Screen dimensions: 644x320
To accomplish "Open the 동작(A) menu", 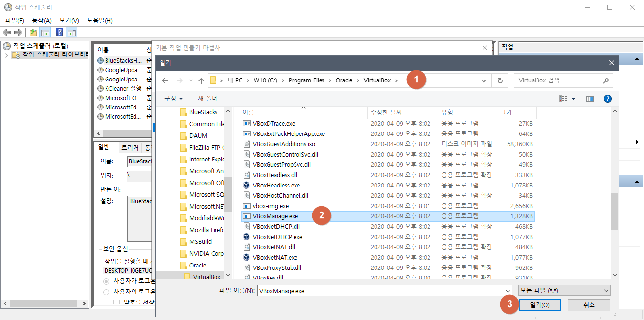I will pyautogui.click(x=42, y=20).
